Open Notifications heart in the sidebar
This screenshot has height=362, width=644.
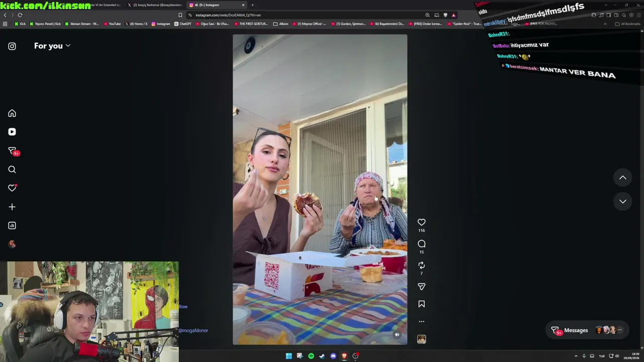12,188
